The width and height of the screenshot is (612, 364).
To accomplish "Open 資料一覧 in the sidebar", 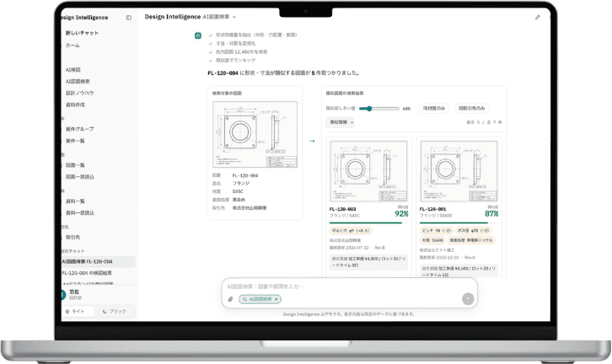I will (75, 201).
